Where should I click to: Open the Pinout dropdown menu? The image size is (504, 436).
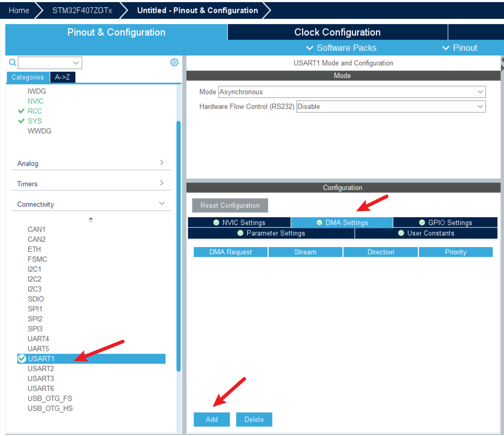point(460,48)
